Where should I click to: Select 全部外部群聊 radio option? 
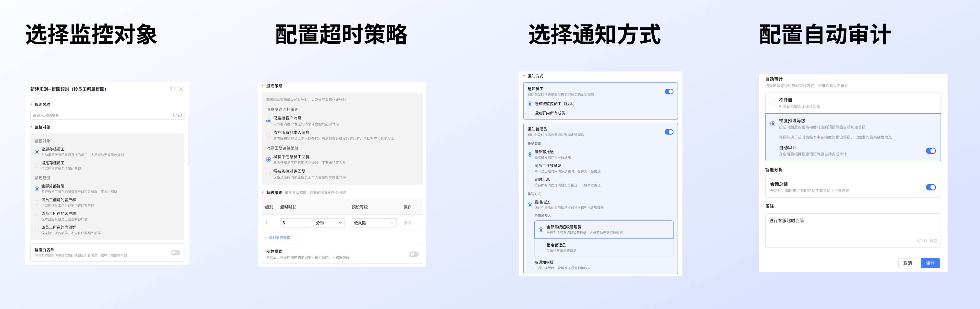37,189
